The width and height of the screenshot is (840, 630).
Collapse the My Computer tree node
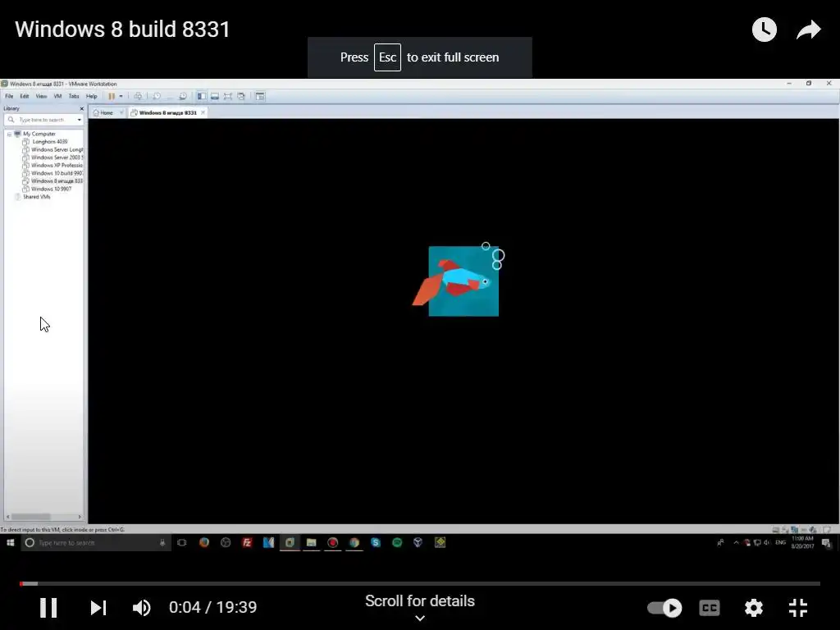pos(9,134)
